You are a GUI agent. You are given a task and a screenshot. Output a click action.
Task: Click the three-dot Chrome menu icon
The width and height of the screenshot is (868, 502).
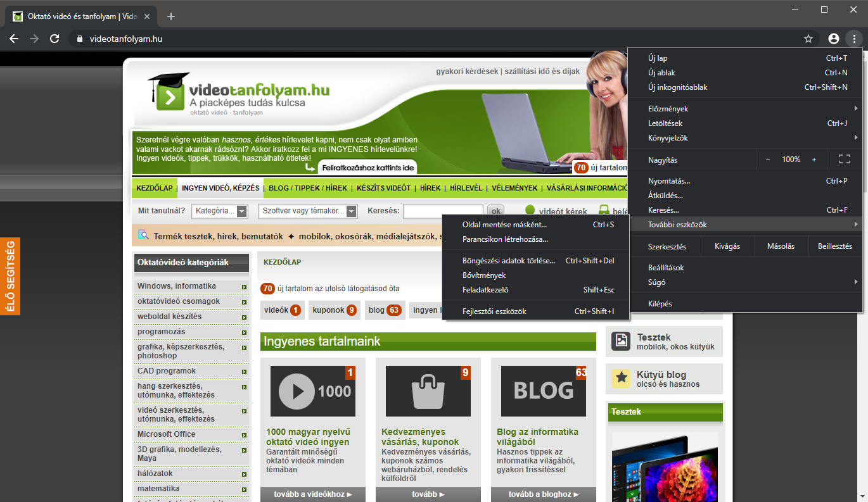pyautogui.click(x=854, y=39)
